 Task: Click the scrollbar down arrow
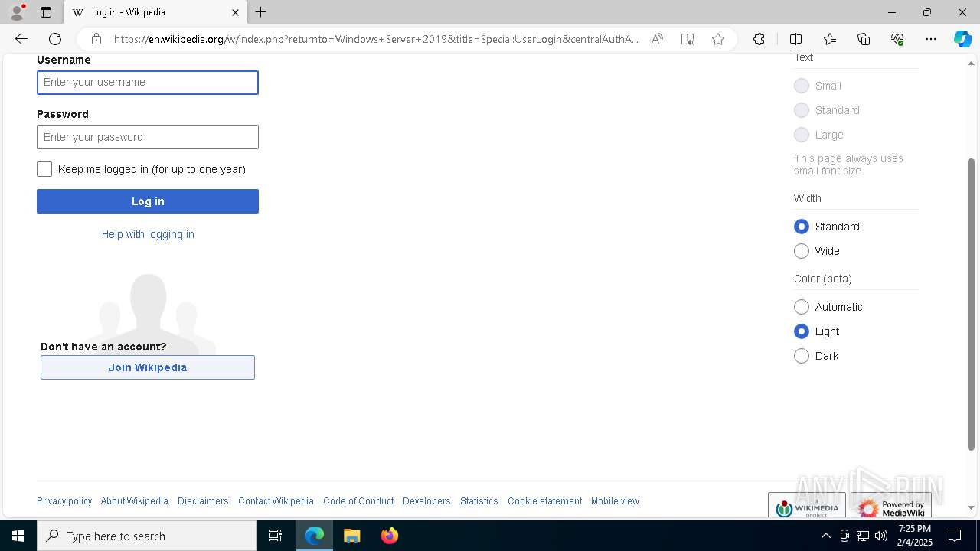(x=971, y=507)
